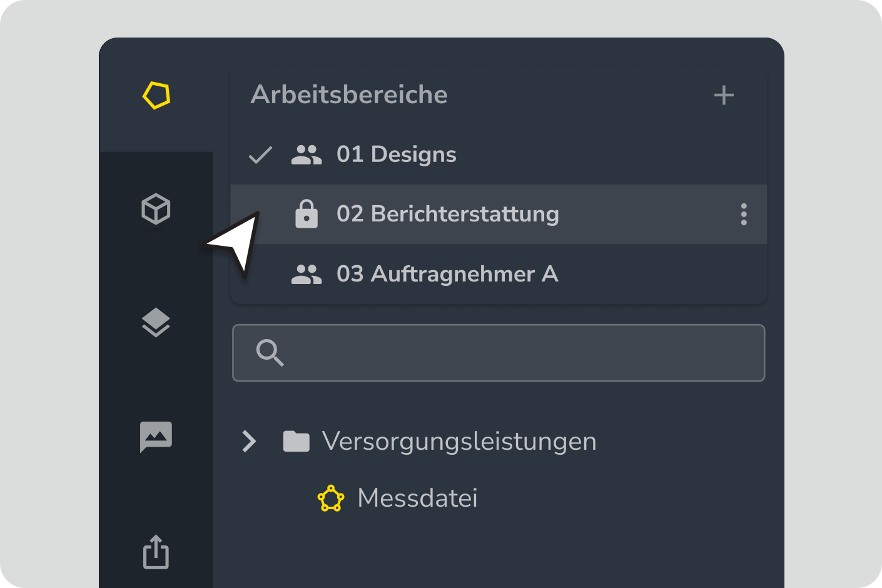Select the Versorgungsleistungen folder
Screen dimensions: 882x588
point(459,441)
